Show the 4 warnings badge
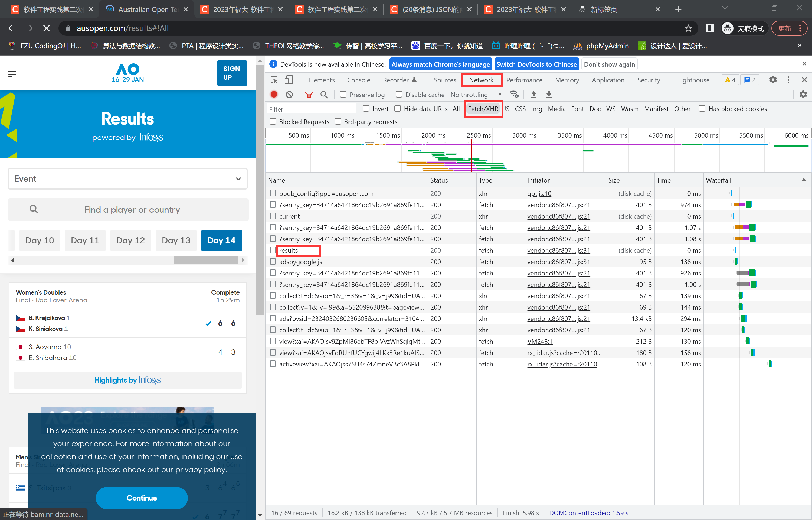This screenshot has width=812, height=520. tap(730, 80)
